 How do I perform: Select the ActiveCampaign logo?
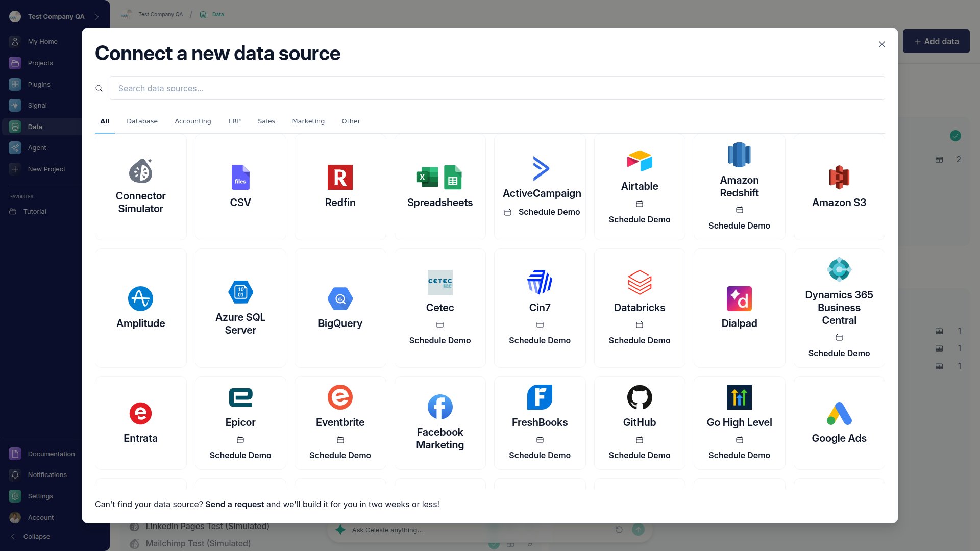click(541, 168)
